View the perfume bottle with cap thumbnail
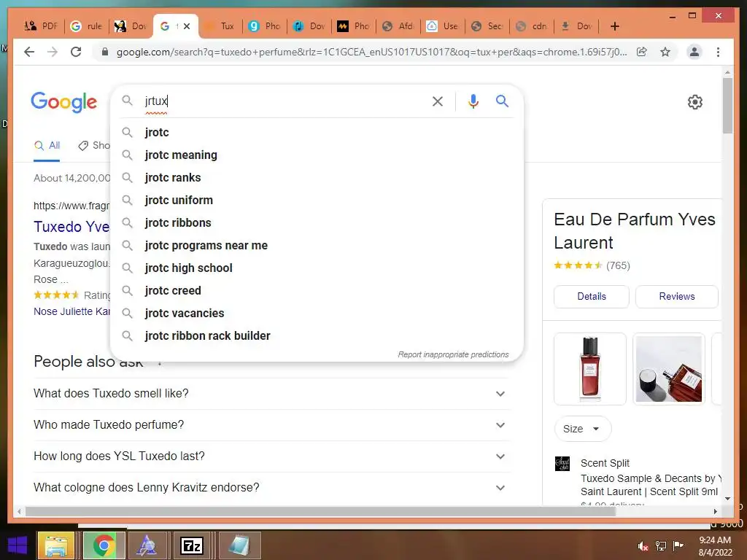This screenshot has width=747, height=560. tap(669, 368)
